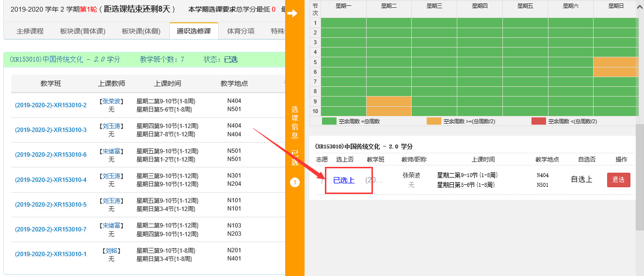Open the 板块课(普体课) tab
This screenshot has width=644, height=276.
point(82,31)
